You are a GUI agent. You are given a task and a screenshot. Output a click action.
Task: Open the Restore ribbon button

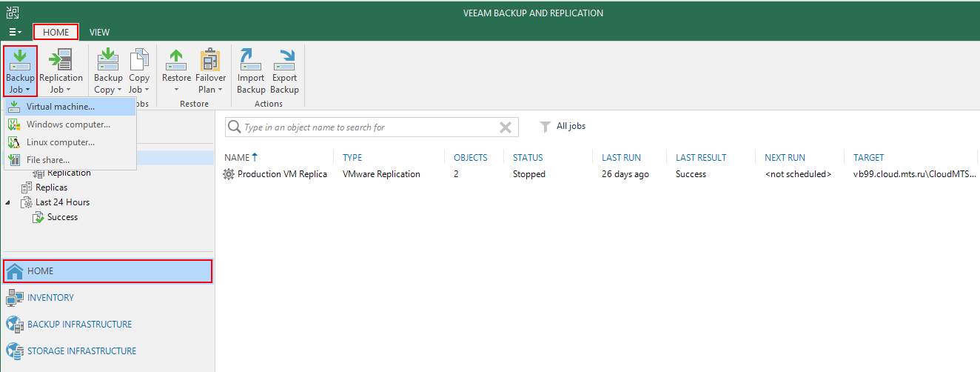[176, 71]
